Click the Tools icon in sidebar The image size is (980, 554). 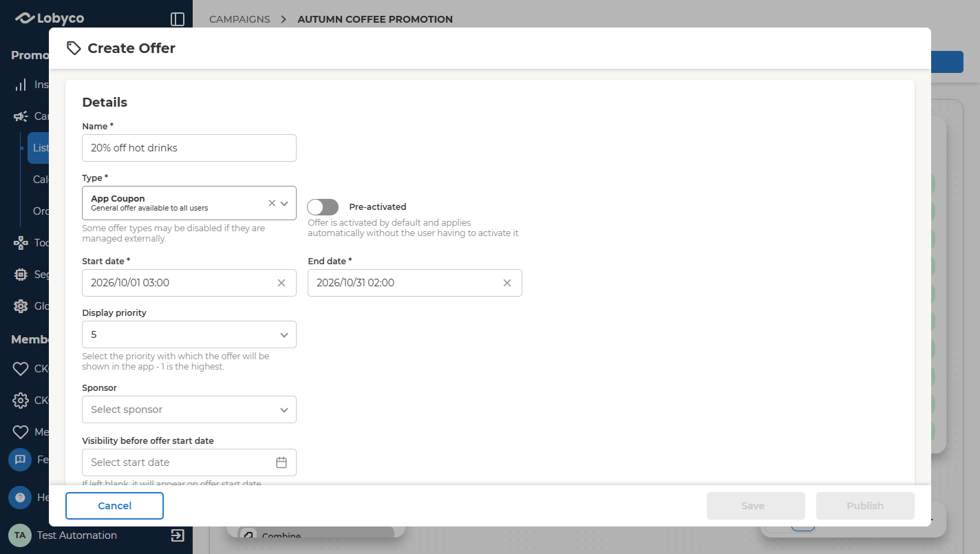tap(21, 243)
